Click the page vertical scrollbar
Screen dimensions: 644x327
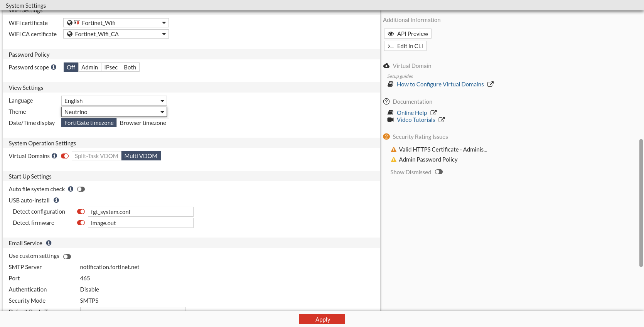[641, 203]
